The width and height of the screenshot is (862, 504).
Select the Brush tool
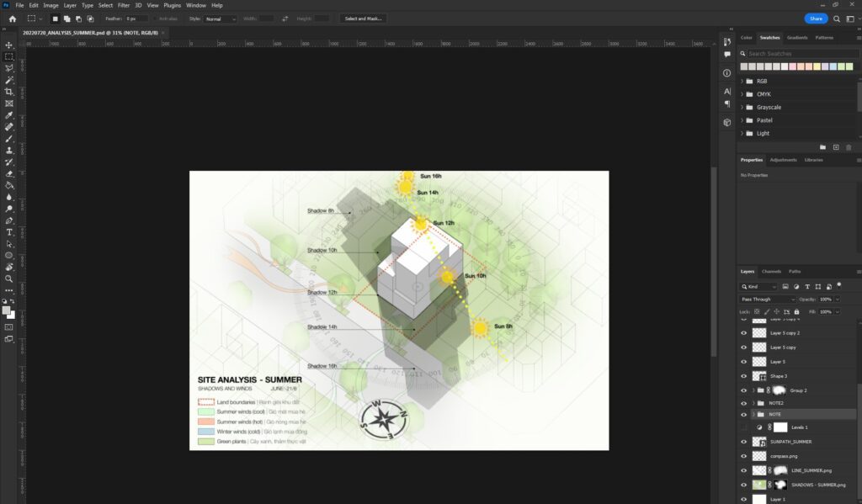tap(9, 138)
